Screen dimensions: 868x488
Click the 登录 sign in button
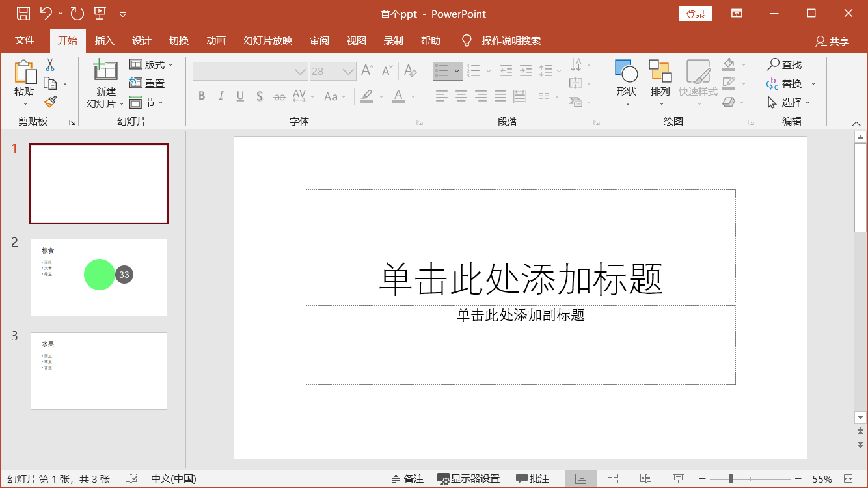point(696,14)
